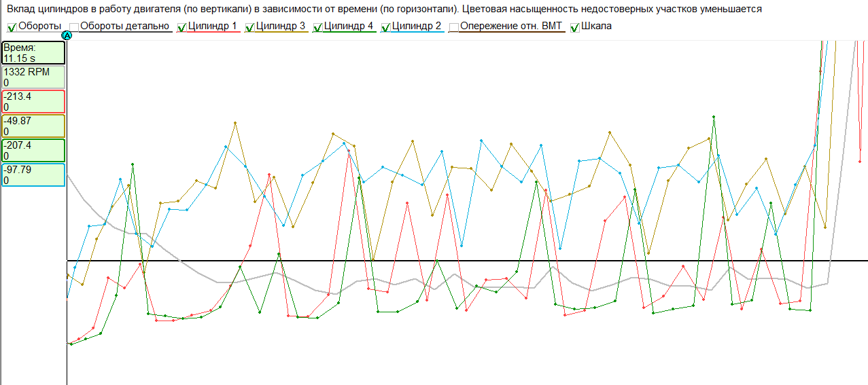Toggle the Цилиндр 3 checkbox
The image size is (868, 385).
pyautogui.click(x=249, y=27)
